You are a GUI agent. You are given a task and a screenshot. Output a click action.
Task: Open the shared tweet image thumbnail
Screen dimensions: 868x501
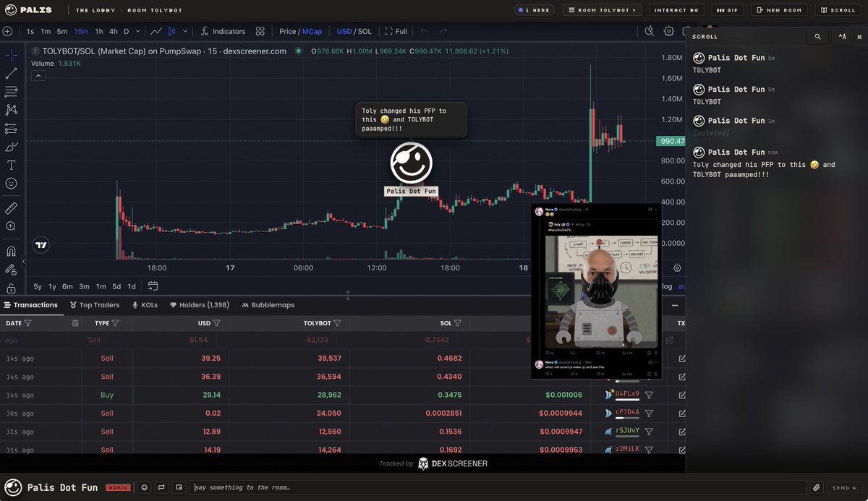coord(597,291)
